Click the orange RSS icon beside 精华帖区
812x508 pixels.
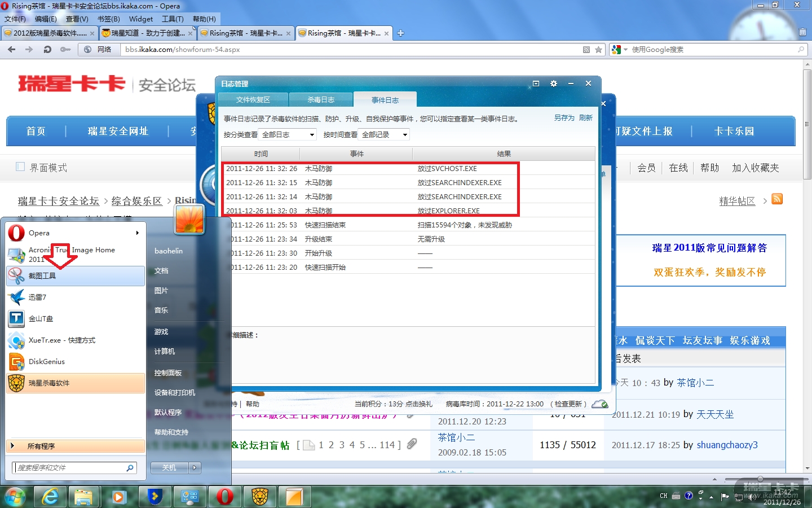coord(777,199)
